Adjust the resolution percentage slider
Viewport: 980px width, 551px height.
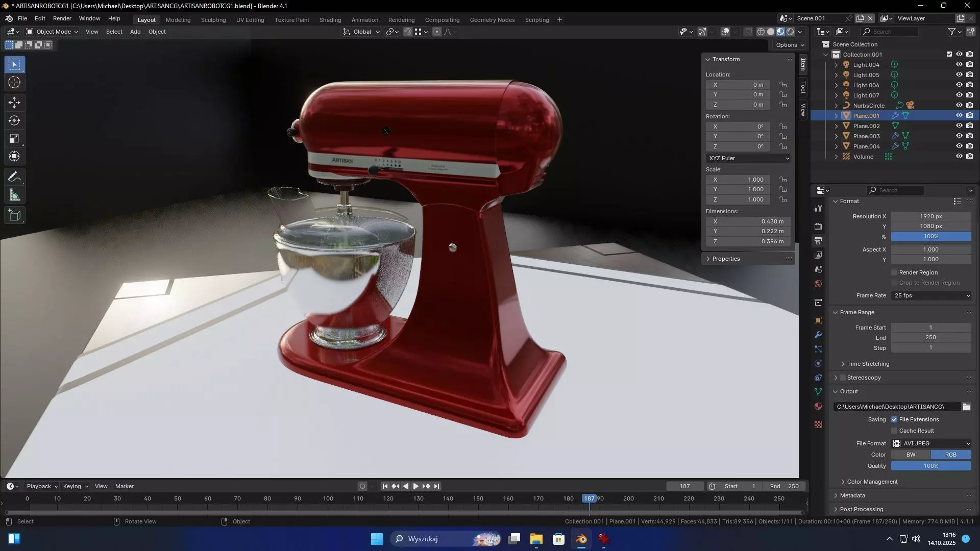[931, 236]
